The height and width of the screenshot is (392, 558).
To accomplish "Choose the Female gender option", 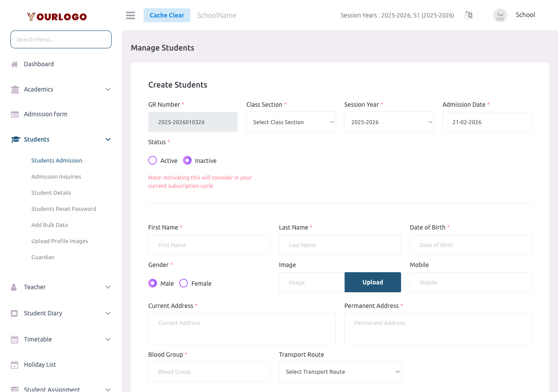I will click(x=184, y=283).
